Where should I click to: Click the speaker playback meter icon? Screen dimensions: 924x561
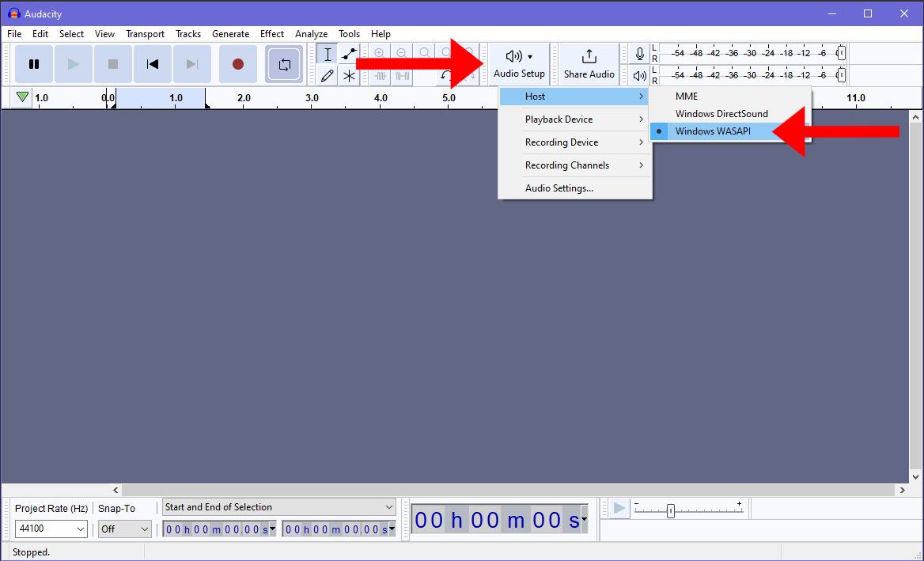point(639,75)
